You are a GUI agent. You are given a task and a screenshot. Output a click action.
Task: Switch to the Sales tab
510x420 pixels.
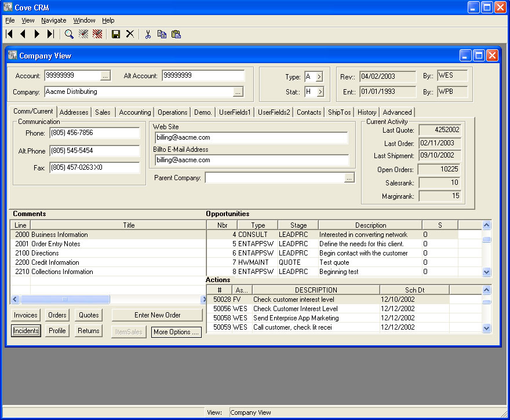[x=103, y=112]
